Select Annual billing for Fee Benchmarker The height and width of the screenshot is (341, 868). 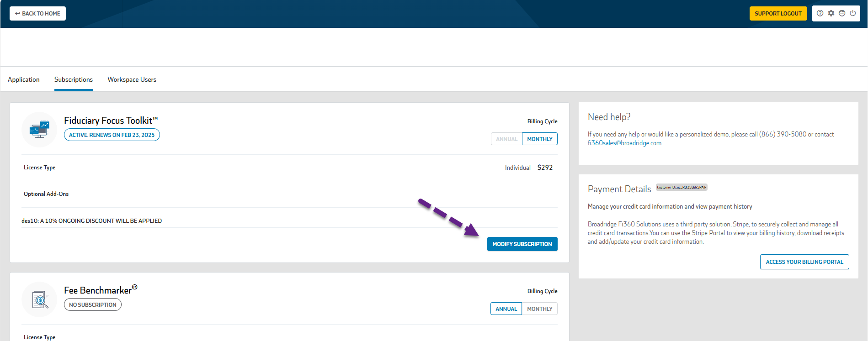pyautogui.click(x=506, y=309)
